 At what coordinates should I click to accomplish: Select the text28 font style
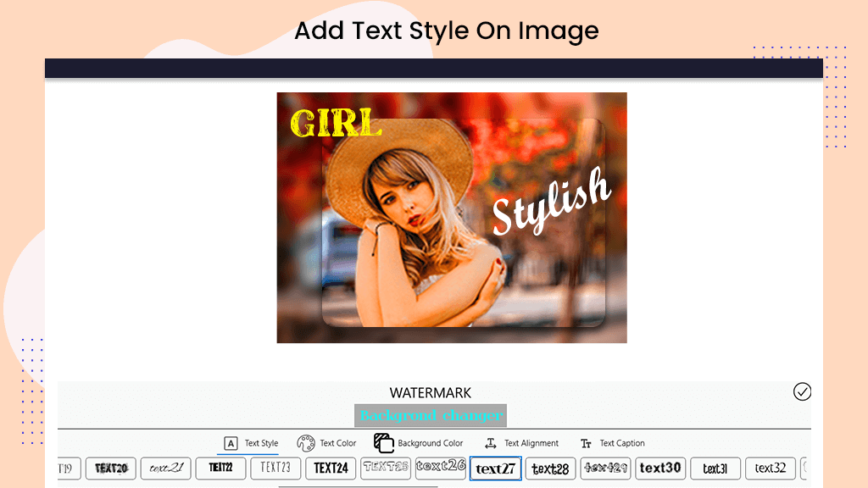550,468
